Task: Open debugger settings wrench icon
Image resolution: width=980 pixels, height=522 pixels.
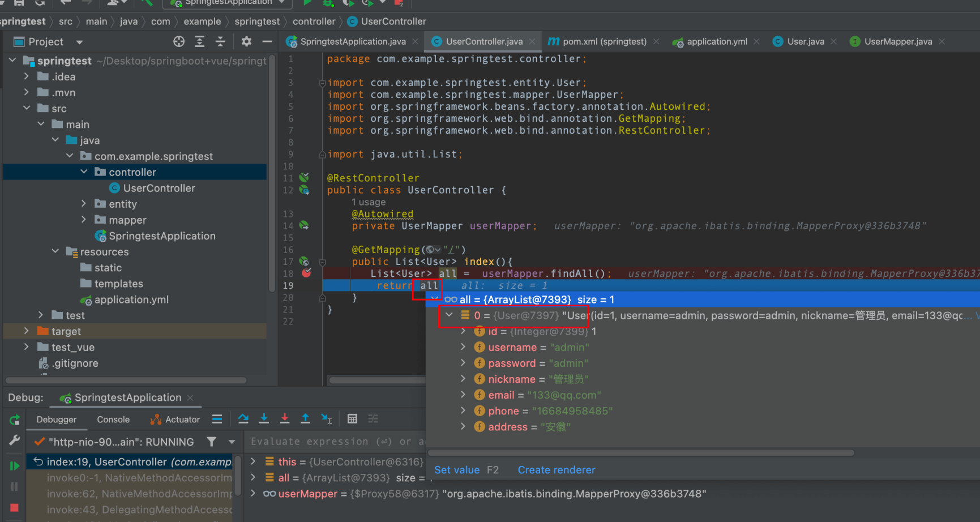Action: click(x=15, y=440)
